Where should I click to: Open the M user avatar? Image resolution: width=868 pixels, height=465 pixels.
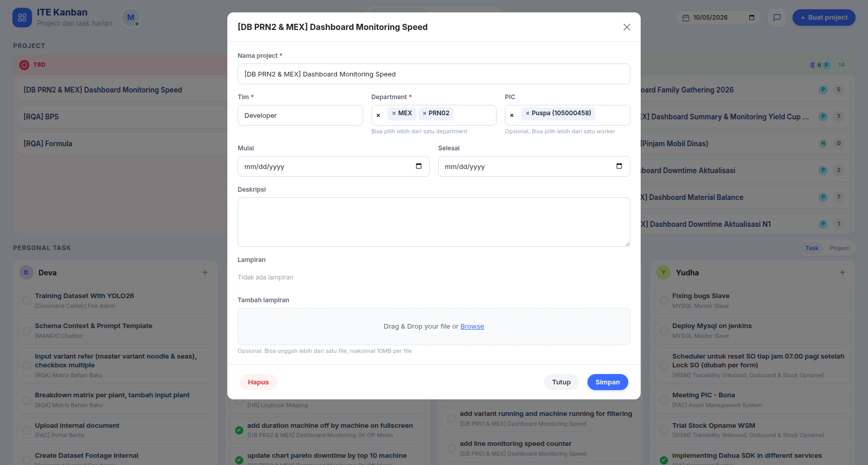click(131, 18)
